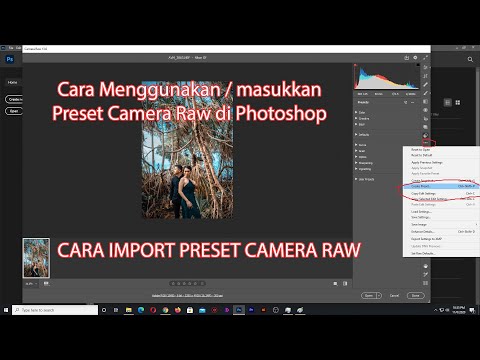Image resolution: width=480 pixels, height=360 pixels.
Task: Open Google Chrome from the taskbar
Action: point(165,310)
